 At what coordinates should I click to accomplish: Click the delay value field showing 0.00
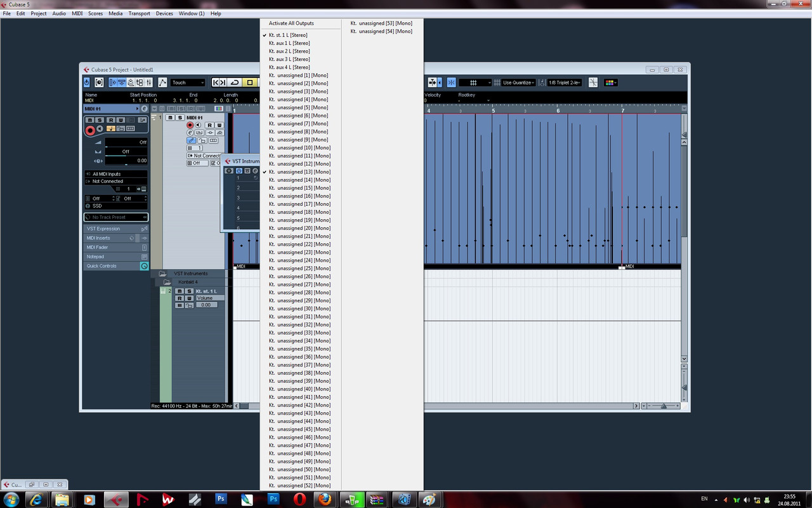click(x=126, y=161)
